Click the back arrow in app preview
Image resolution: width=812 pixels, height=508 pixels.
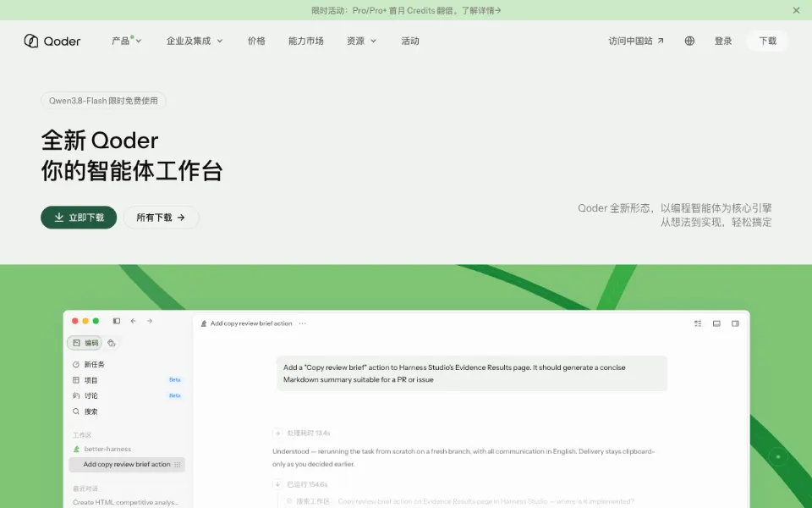tap(133, 321)
